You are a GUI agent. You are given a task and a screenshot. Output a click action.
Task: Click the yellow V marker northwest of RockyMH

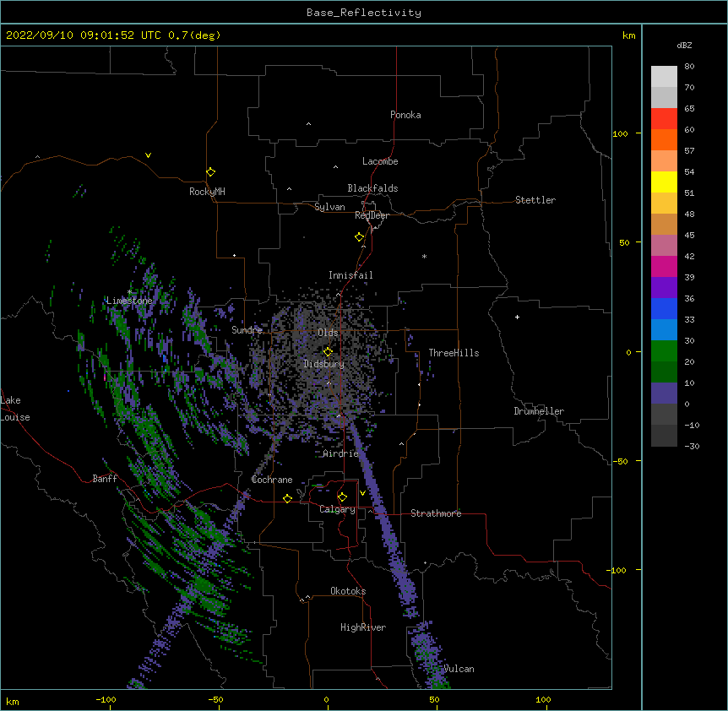[148, 155]
